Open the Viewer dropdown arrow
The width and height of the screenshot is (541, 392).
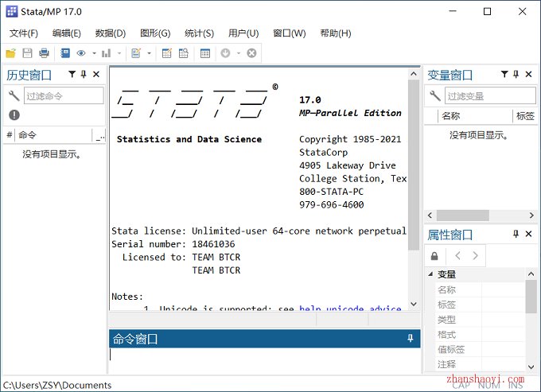tap(94, 53)
